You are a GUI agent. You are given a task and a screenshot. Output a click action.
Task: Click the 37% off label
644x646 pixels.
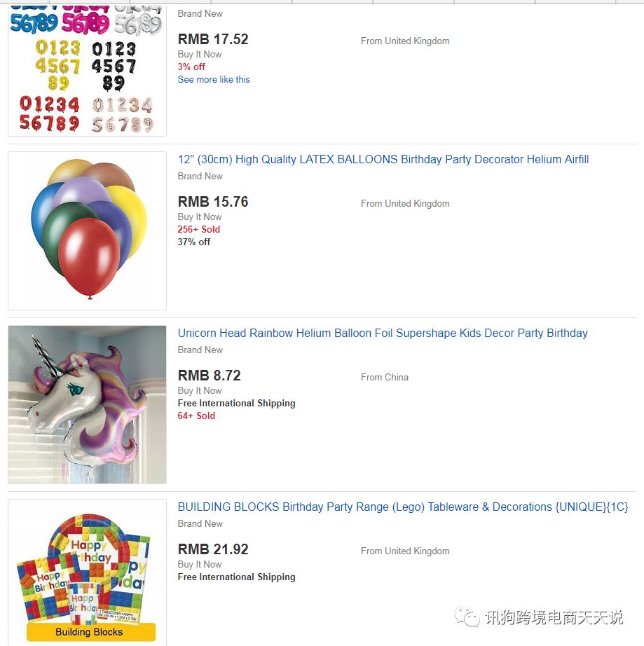pyautogui.click(x=194, y=242)
